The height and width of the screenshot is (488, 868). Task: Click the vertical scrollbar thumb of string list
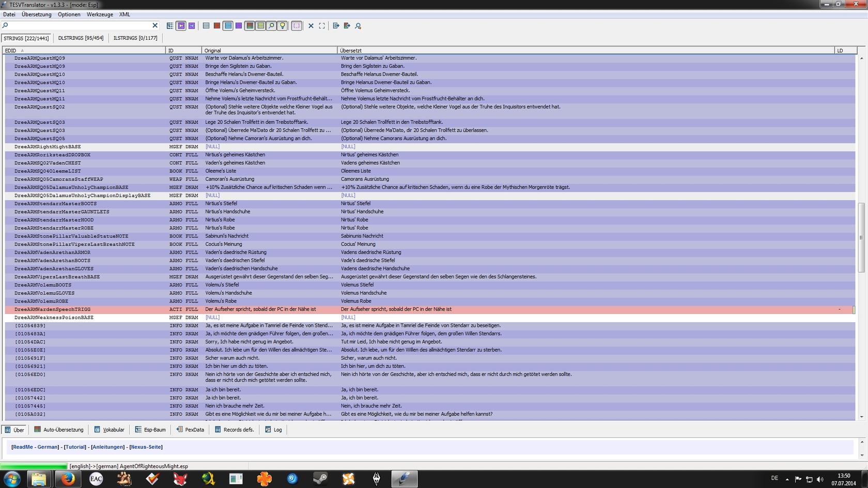[x=861, y=238]
